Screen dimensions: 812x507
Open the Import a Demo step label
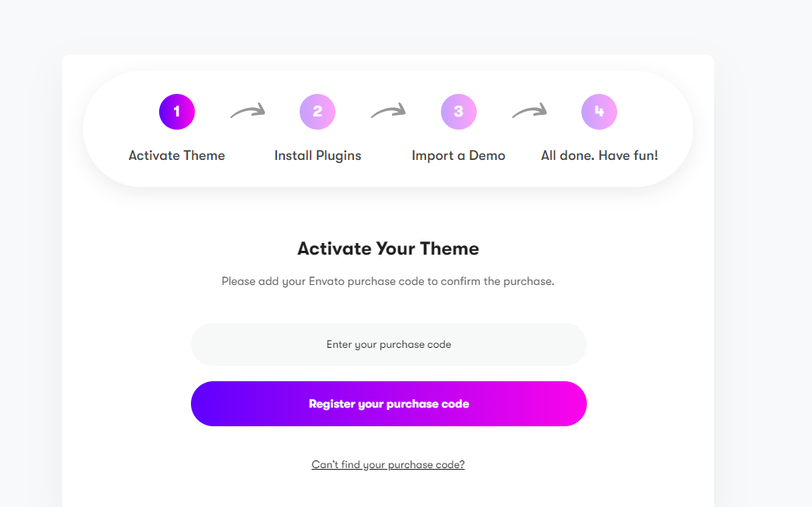(x=459, y=155)
